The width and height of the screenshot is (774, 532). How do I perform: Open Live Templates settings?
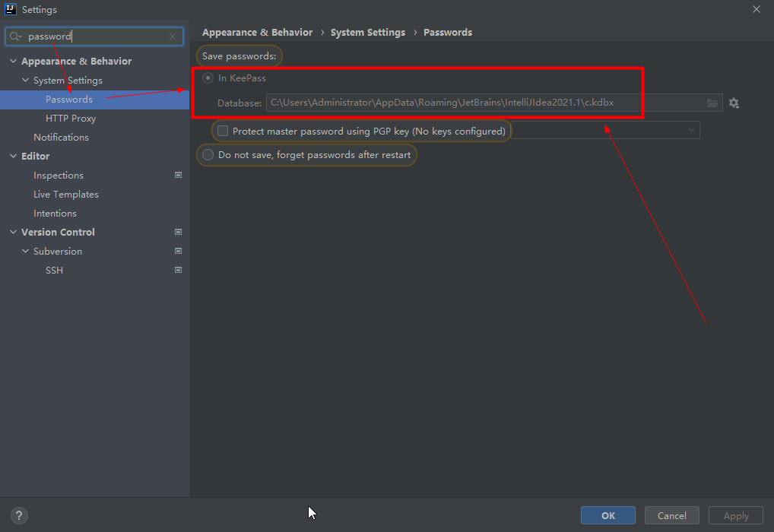pyautogui.click(x=66, y=195)
